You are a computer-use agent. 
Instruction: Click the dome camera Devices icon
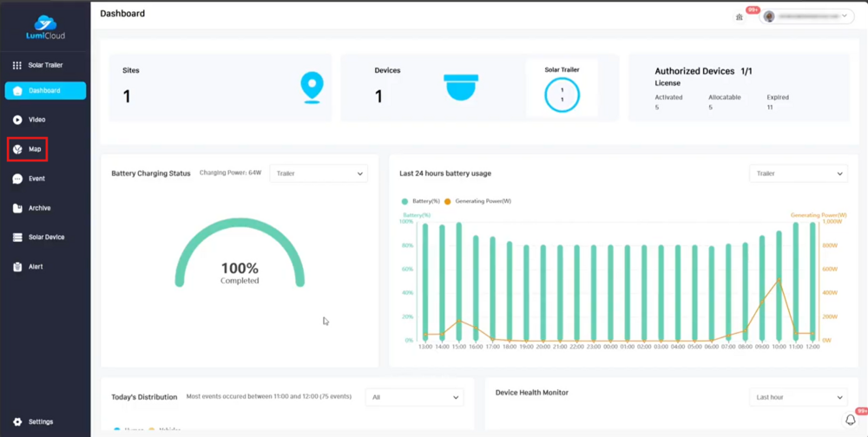[x=461, y=88]
